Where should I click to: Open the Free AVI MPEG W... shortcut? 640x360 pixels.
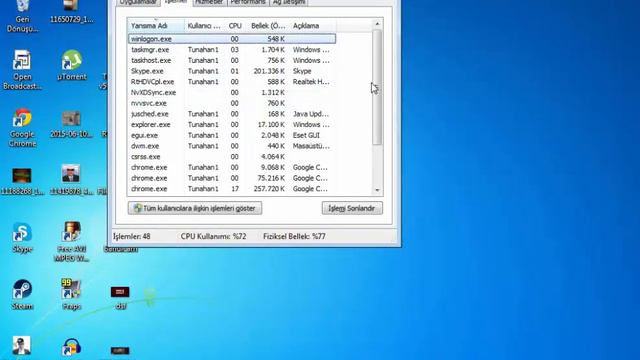71,242
